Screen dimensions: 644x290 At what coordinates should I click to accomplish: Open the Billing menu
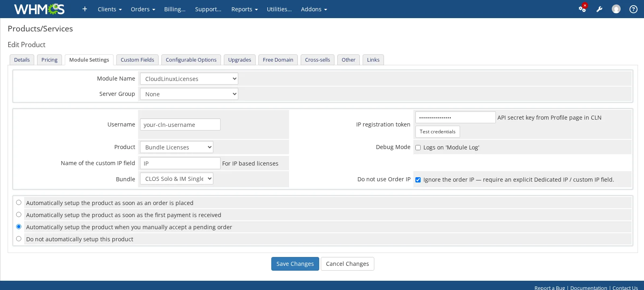tap(175, 9)
